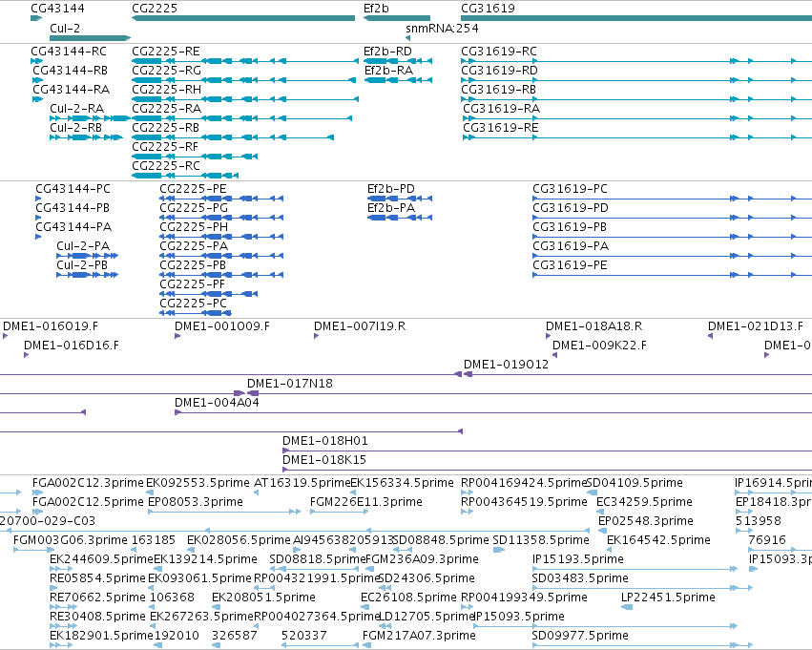The height and width of the screenshot is (650, 812).
Task: Click protein CG2225-PC label
Action: coord(193,303)
